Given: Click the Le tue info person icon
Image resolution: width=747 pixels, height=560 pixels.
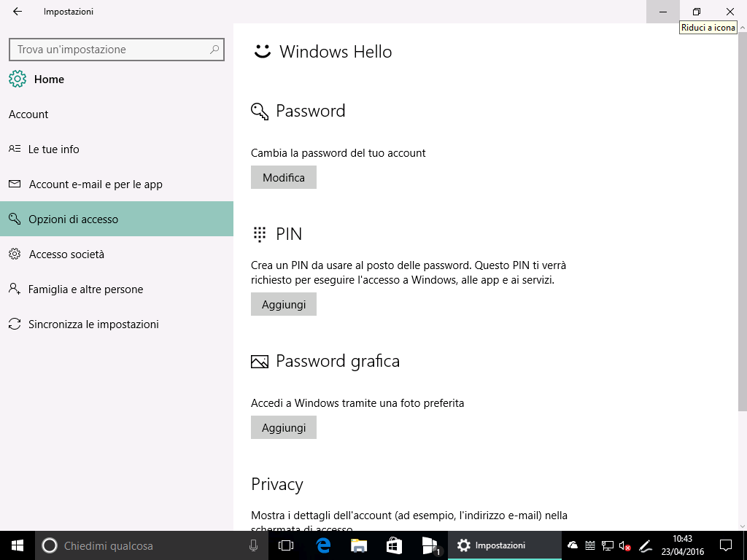Looking at the screenshot, I should point(15,149).
